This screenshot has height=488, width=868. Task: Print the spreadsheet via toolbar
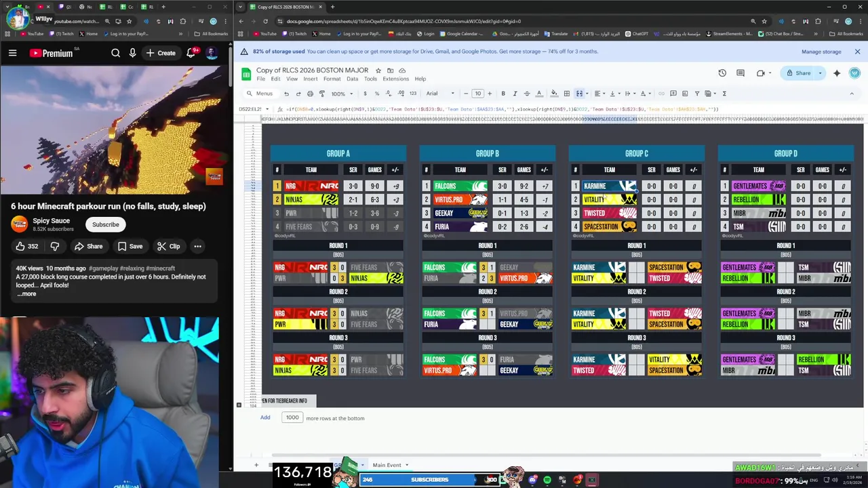pyautogui.click(x=310, y=94)
